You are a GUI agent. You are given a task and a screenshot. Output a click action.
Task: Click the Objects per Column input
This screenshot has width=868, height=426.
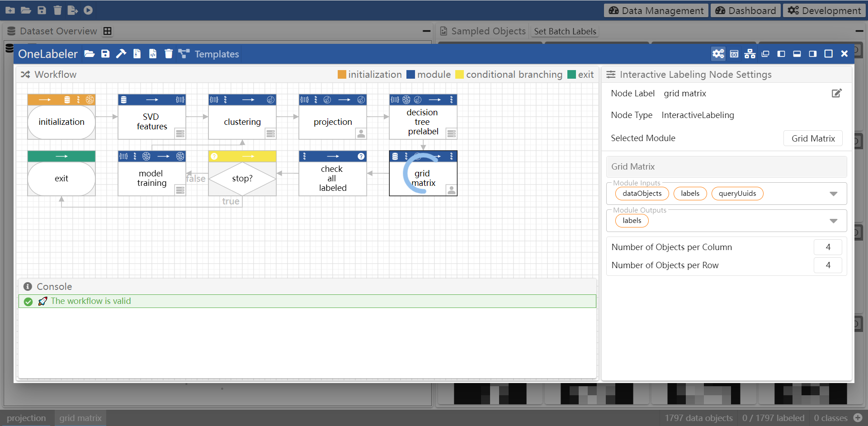coord(827,247)
